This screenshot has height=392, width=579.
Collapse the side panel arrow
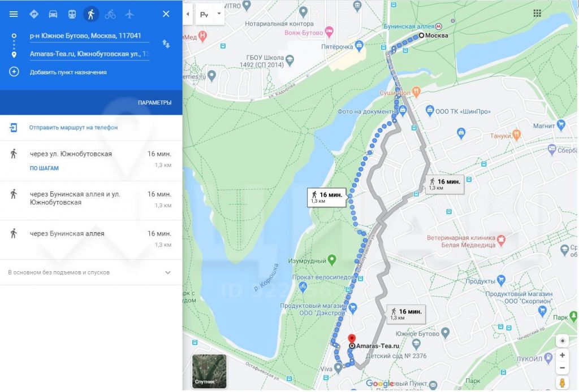[x=188, y=14]
